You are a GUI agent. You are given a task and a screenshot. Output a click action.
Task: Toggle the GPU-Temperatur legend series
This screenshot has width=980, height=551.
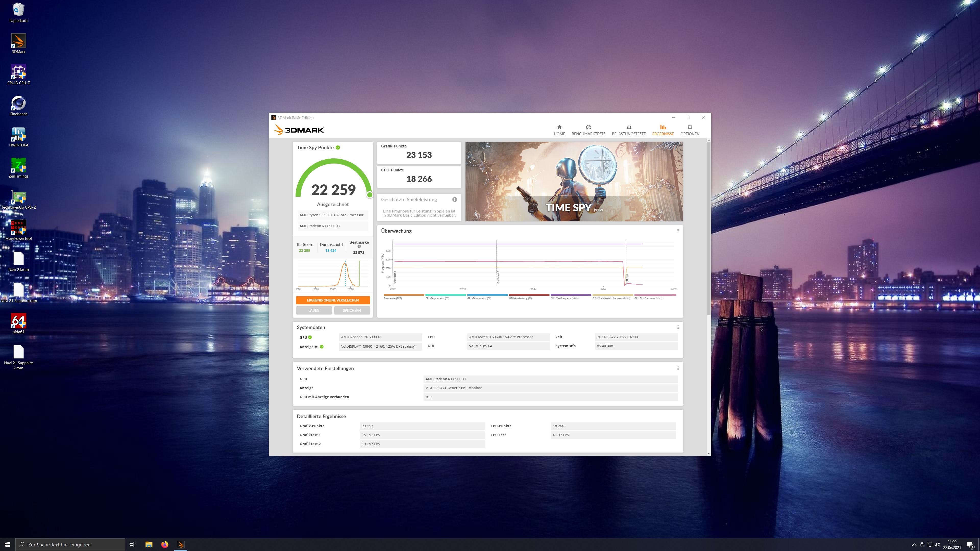pyautogui.click(x=479, y=298)
